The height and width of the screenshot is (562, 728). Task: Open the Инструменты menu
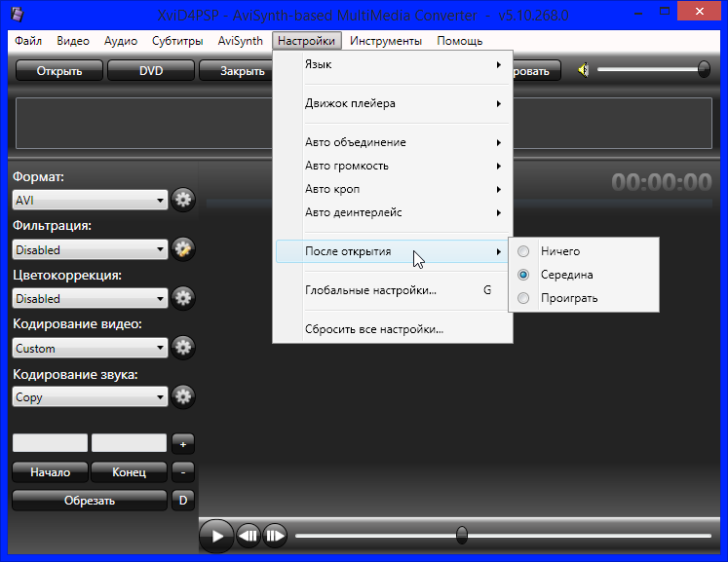pos(386,41)
